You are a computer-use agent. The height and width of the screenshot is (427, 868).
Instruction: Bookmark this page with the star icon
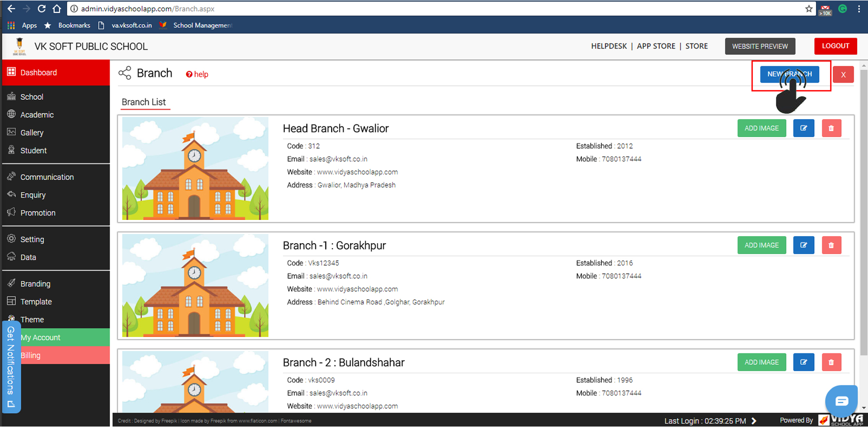809,8
